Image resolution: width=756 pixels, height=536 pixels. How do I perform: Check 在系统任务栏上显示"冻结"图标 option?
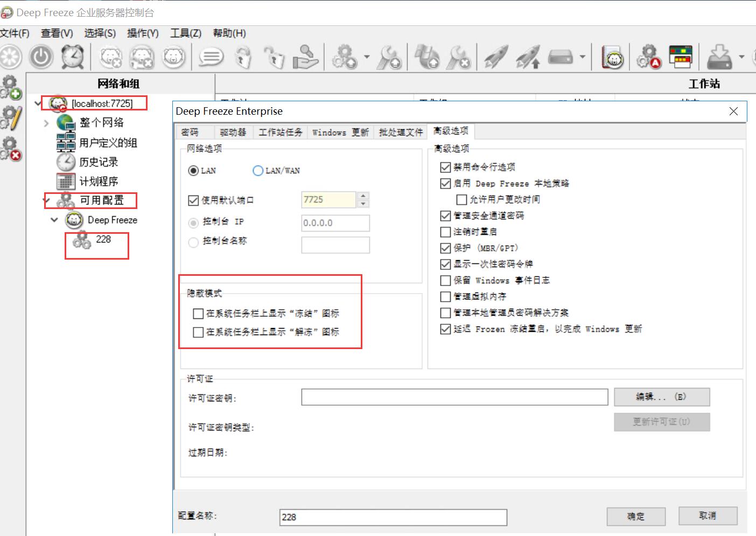tap(198, 314)
